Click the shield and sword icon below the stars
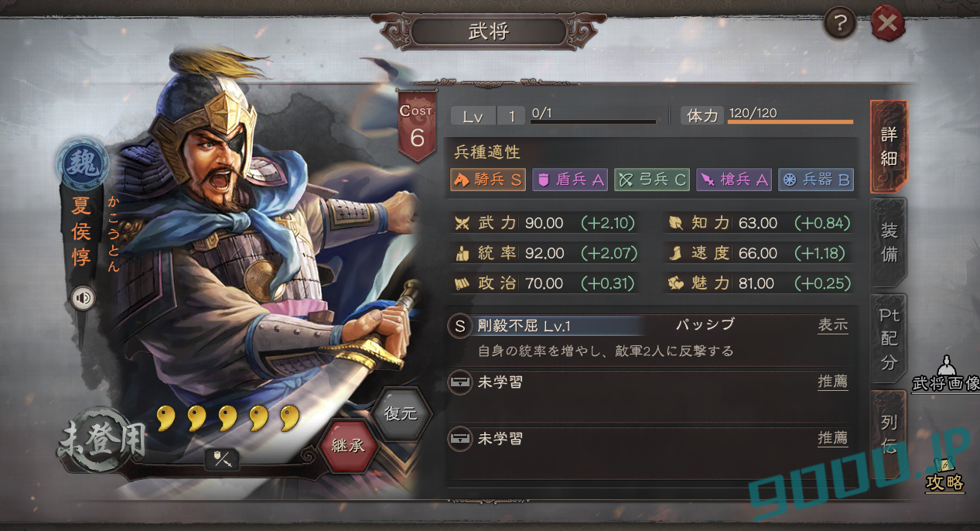 pos(222,459)
